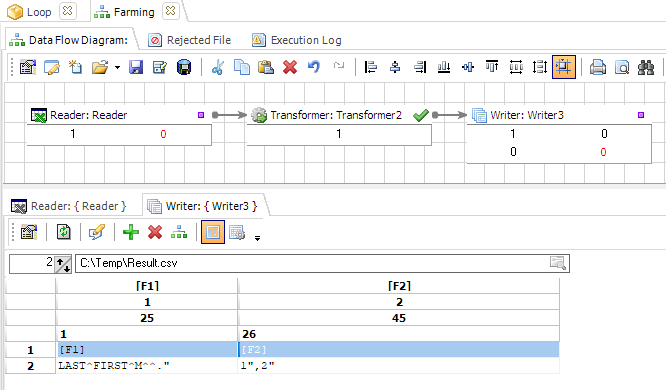Open print preview magnifier page icon
This screenshot has width=666, height=390.
point(622,67)
